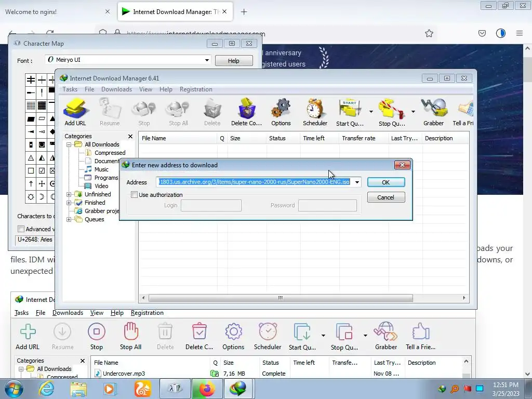Click Stop icon on webpage IDM toolbar
The height and width of the screenshot is (399, 532).
[96, 331]
